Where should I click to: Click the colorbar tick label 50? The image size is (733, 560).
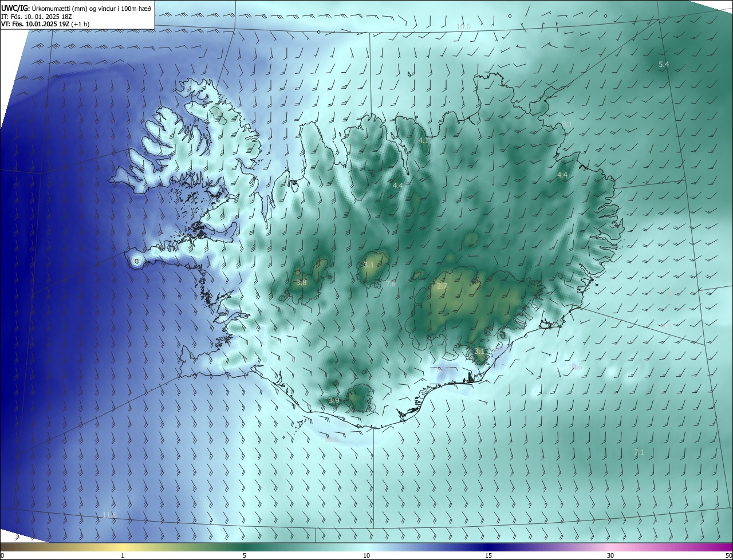728,555
